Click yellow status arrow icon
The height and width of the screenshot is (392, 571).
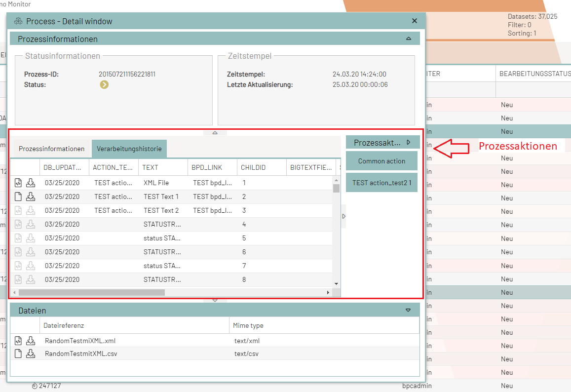pyautogui.click(x=104, y=84)
